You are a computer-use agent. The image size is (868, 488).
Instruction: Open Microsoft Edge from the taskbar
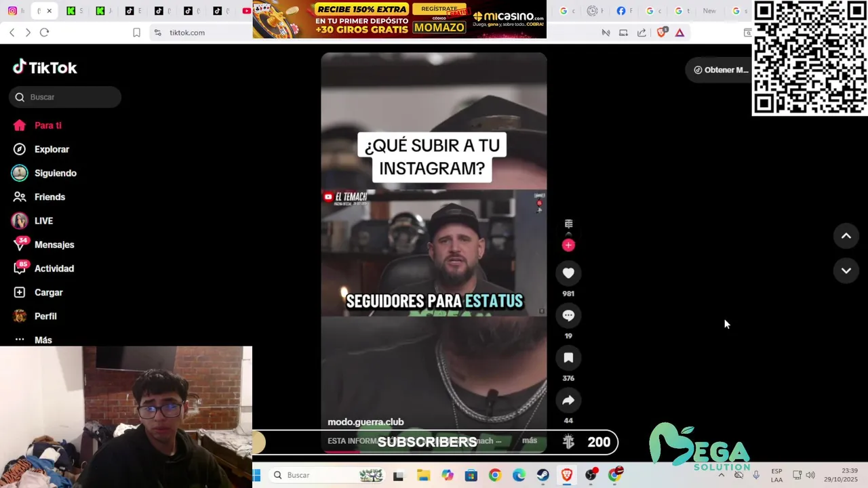[519, 475]
